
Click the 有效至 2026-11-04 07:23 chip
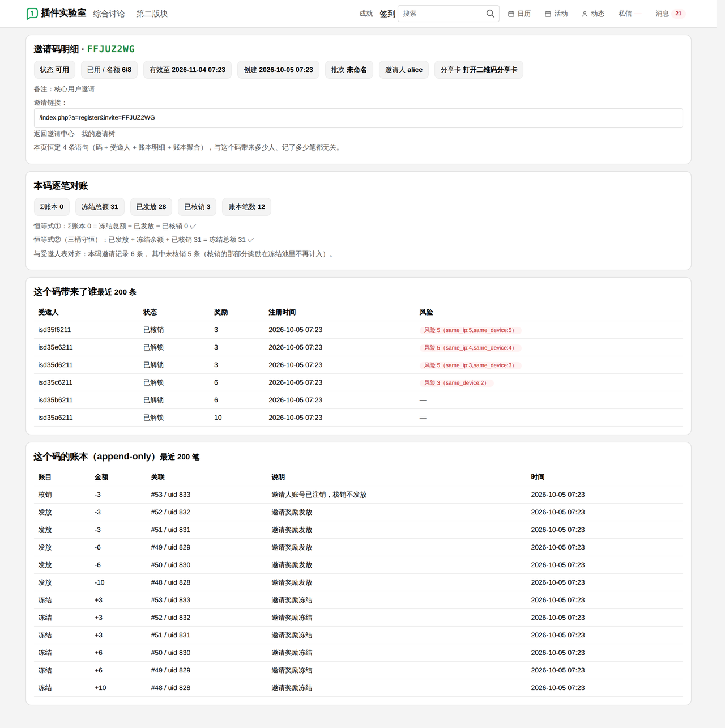[x=187, y=70]
